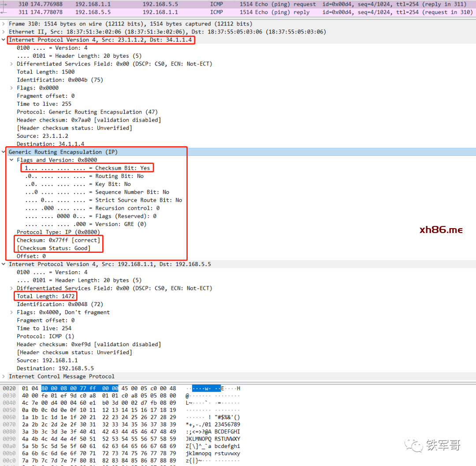This screenshot has width=476, height=466.
Task: Expand the Flags: 0x0000 field
Action: 12,88
